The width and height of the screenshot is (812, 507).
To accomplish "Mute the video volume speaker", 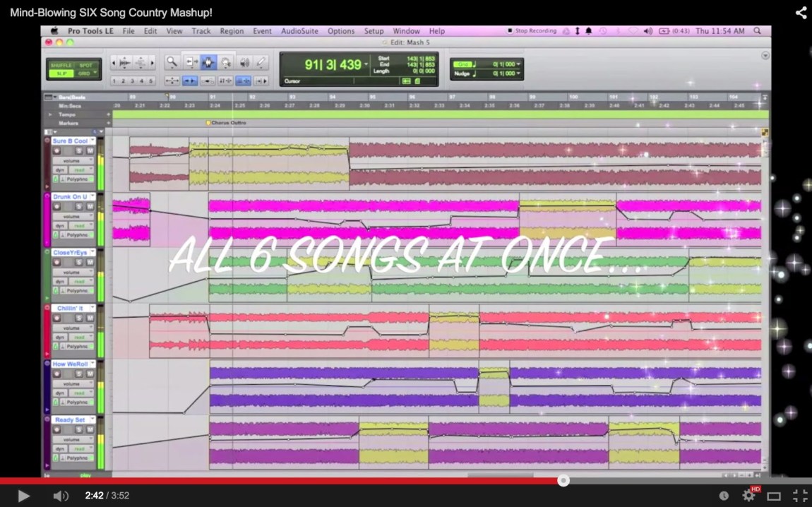I will [x=61, y=496].
